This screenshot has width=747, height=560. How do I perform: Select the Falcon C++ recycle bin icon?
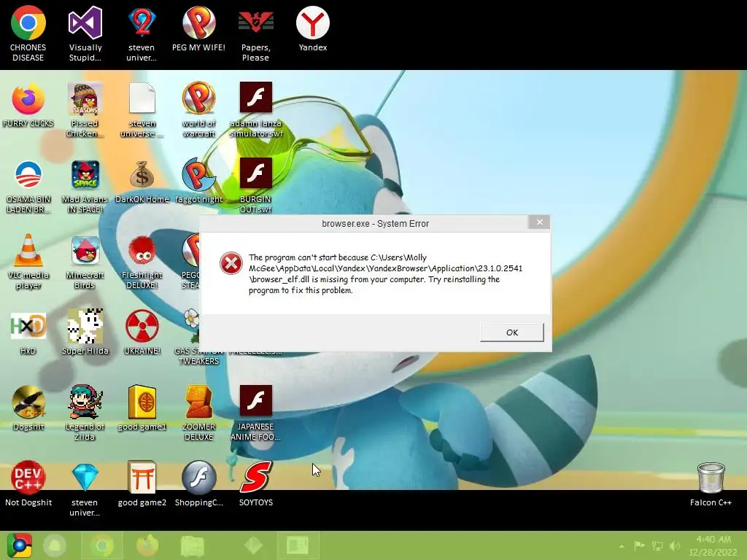pyautogui.click(x=711, y=484)
